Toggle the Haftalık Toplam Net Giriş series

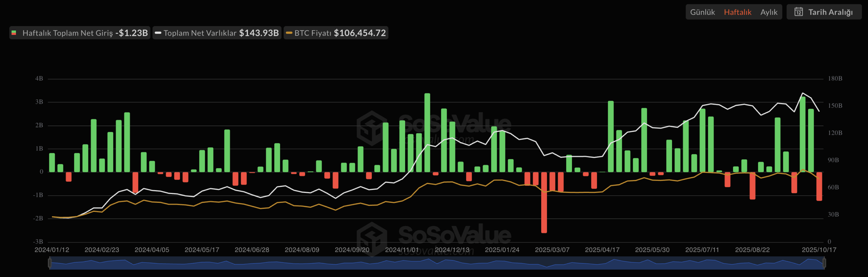pyautogui.click(x=67, y=33)
